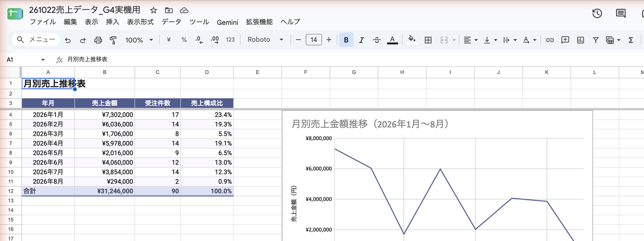Create a filter
Image resolution: width=644 pixels, height=241 pixels.
pos(595,40)
